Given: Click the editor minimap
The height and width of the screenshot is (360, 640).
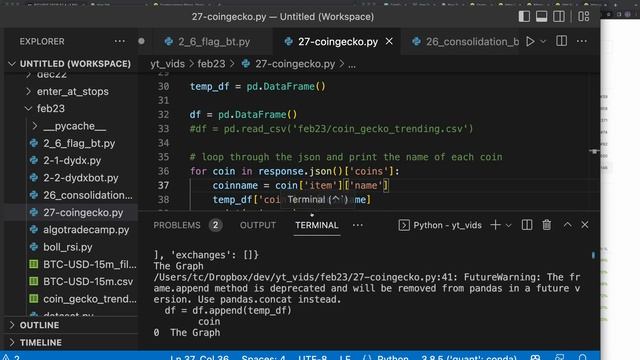Looking at the screenshot, I should 594,141.
